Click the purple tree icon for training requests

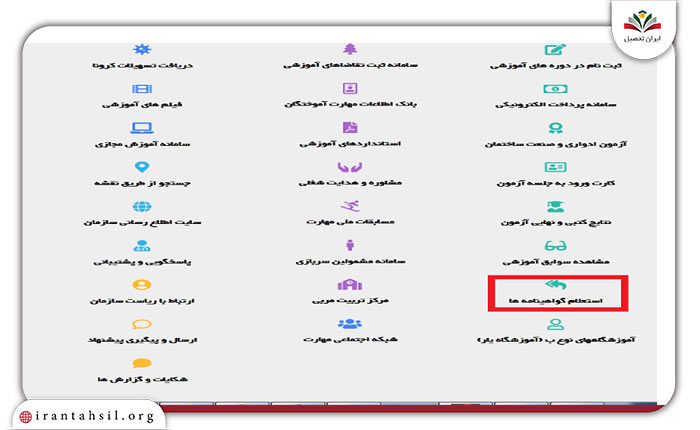point(350,49)
